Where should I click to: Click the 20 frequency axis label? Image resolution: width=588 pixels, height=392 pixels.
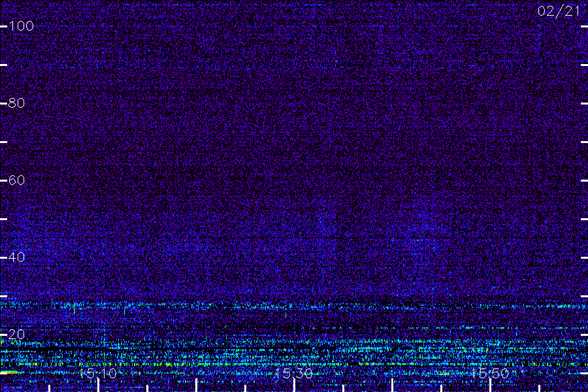tap(16, 335)
